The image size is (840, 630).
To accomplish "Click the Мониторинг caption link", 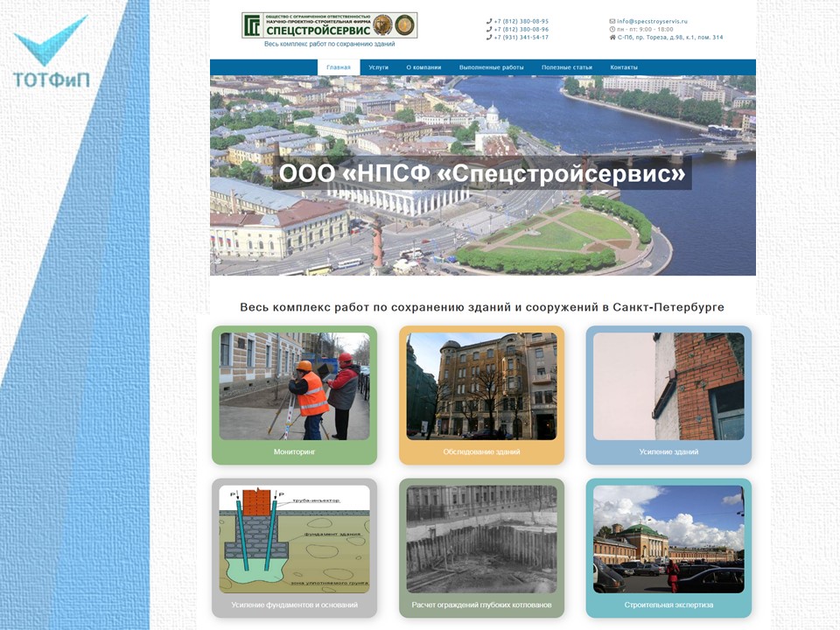I will tap(294, 451).
